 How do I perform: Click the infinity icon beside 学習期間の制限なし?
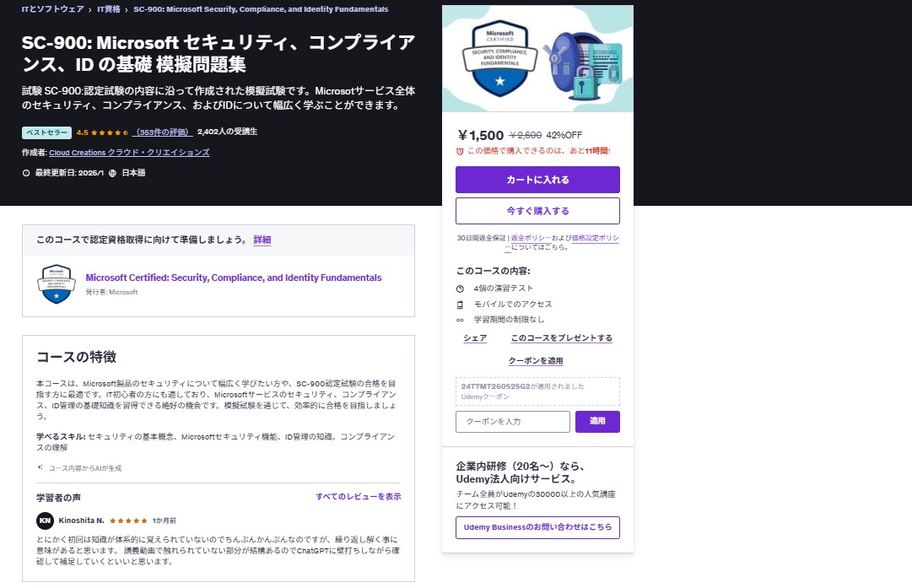coord(460,320)
